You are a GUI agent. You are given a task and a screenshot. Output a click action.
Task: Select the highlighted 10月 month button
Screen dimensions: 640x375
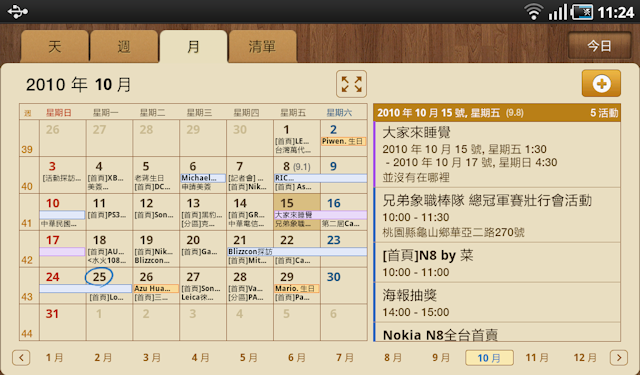click(x=489, y=358)
